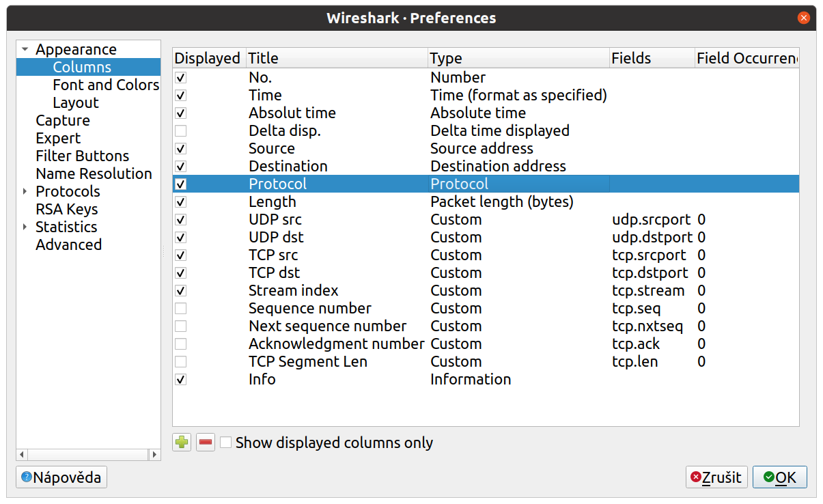Enable the Sequence number column checkbox

click(x=181, y=308)
